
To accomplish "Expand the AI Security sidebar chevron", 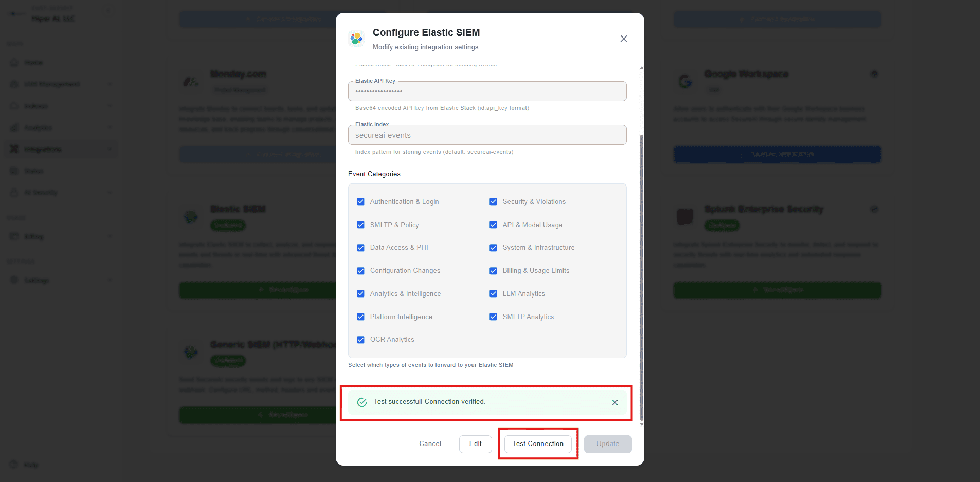I will [x=110, y=193].
